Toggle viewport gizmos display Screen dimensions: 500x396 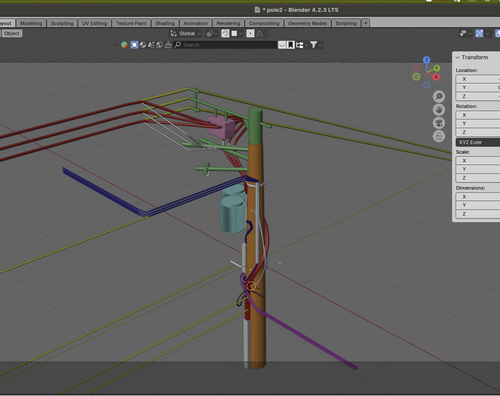pos(479,33)
